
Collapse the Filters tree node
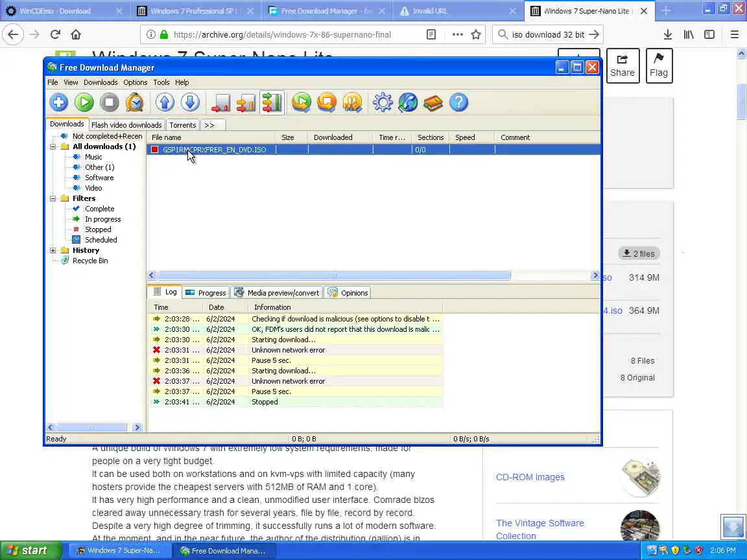tap(53, 198)
